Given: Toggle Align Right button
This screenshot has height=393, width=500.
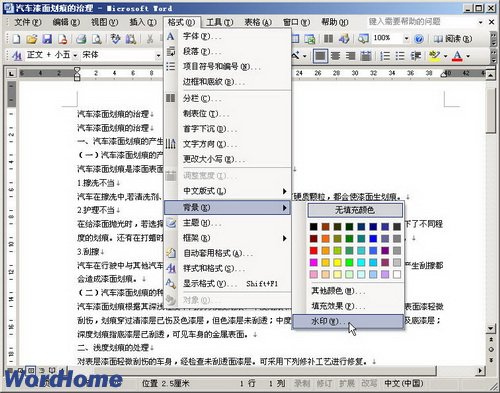Looking at the screenshot, I should coord(350,56).
